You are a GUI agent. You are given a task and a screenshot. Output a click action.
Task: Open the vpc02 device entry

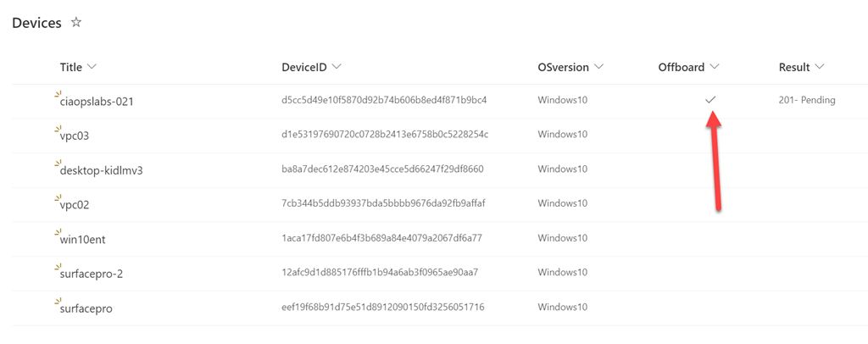coord(75,205)
